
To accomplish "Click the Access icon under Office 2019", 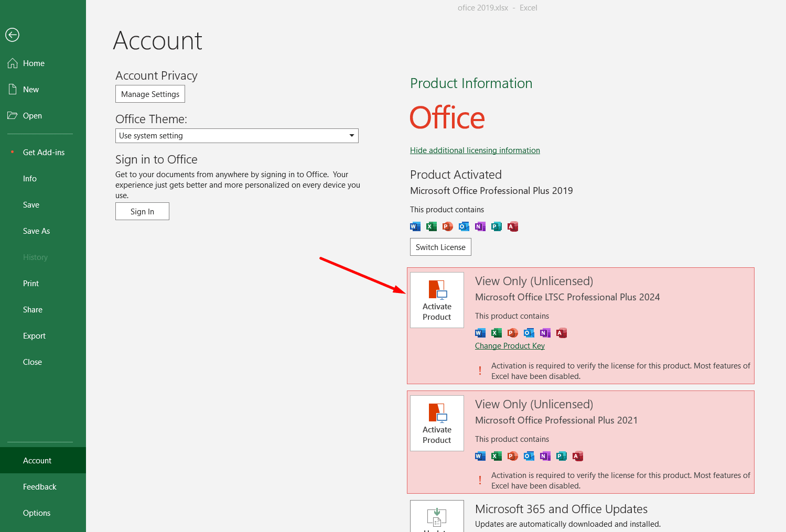I will 513,226.
